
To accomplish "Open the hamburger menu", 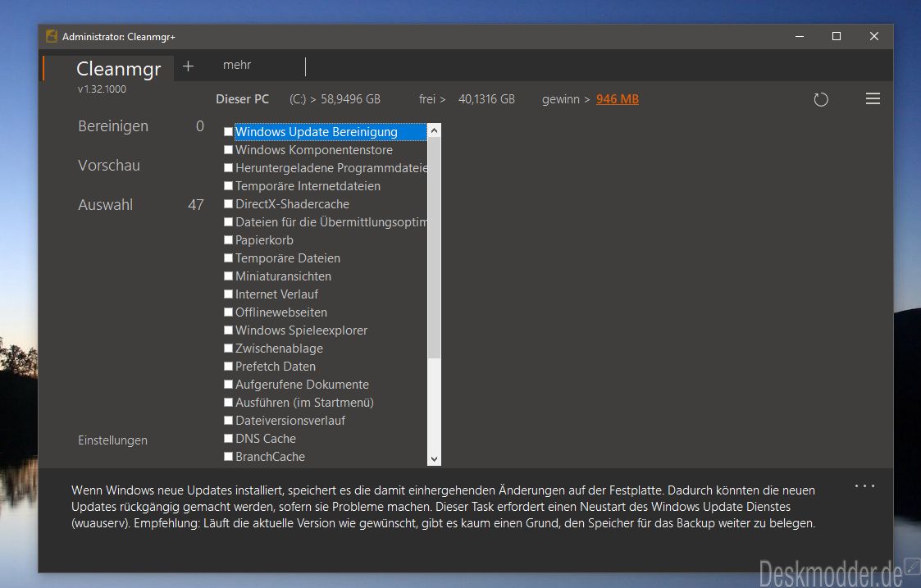I will (873, 98).
